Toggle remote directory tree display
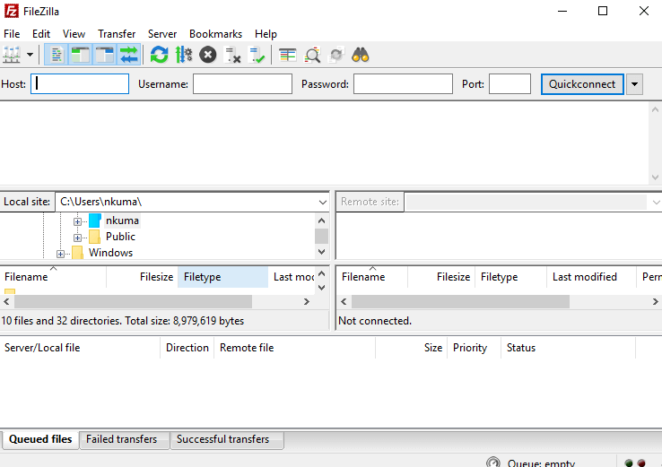The width and height of the screenshot is (662, 467). point(104,55)
